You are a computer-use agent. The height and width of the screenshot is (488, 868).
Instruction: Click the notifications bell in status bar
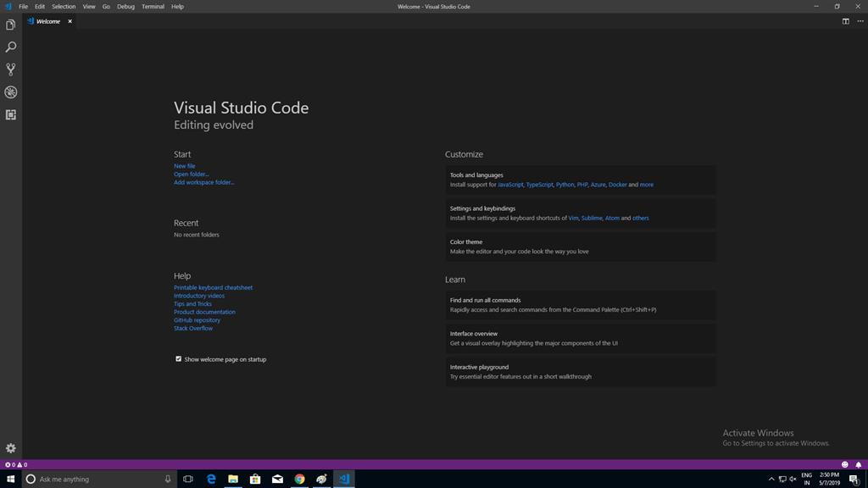(858, 464)
